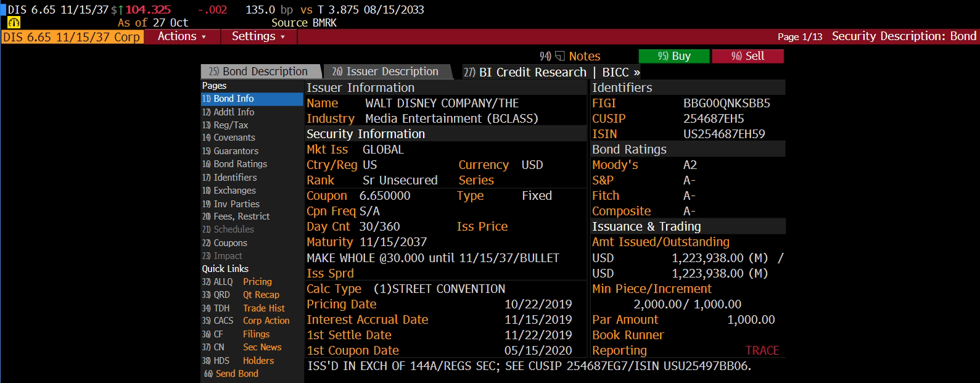The width and height of the screenshot is (980, 383).
Task: Click the Par Amount value 1,000.00
Action: point(751,319)
